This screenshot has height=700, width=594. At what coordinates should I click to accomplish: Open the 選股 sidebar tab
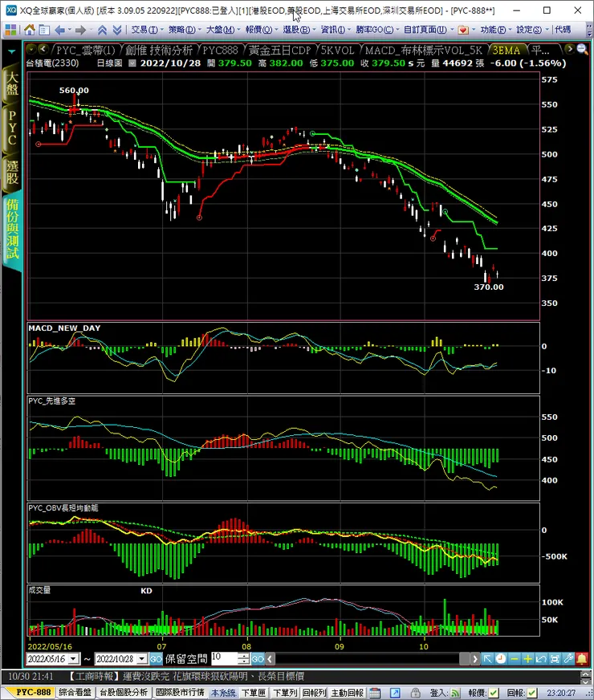pyautogui.click(x=11, y=173)
